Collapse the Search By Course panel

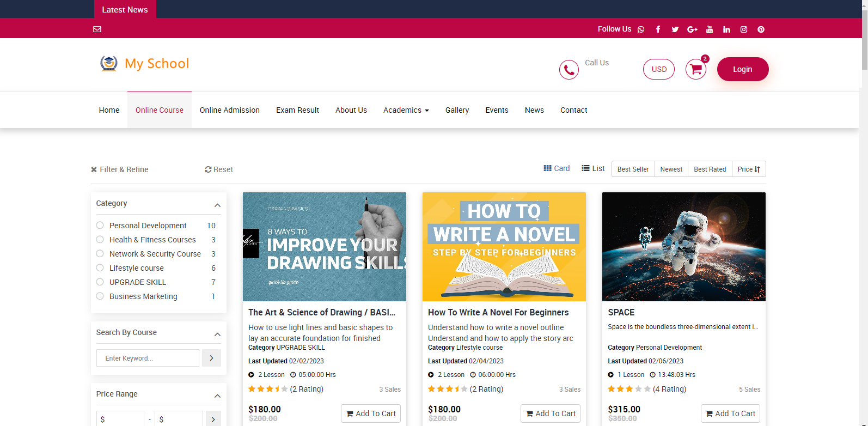[217, 334]
